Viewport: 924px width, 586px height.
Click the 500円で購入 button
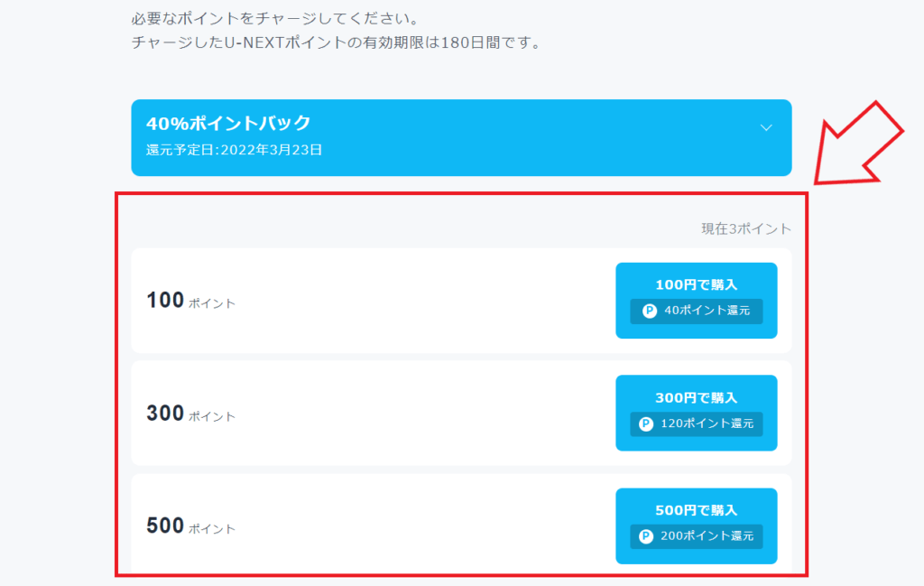[x=696, y=526]
